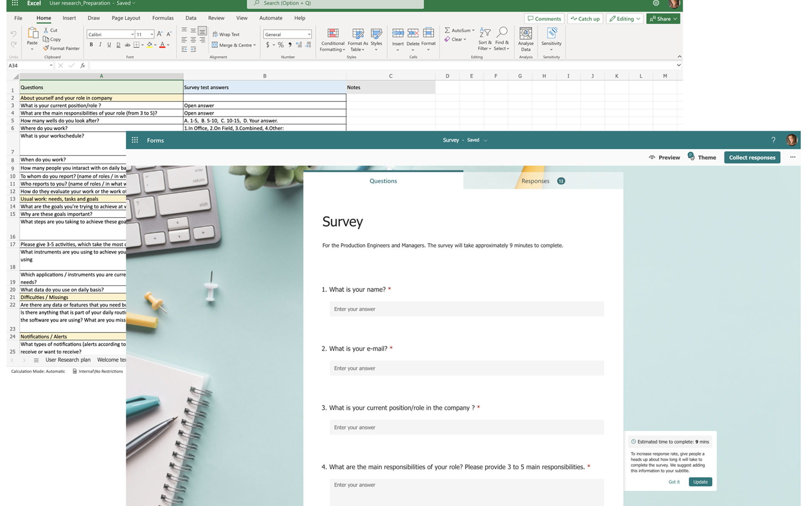Open the AutoSum dropdown arrow
Viewport: 812px width, 506px height.
click(473, 30)
